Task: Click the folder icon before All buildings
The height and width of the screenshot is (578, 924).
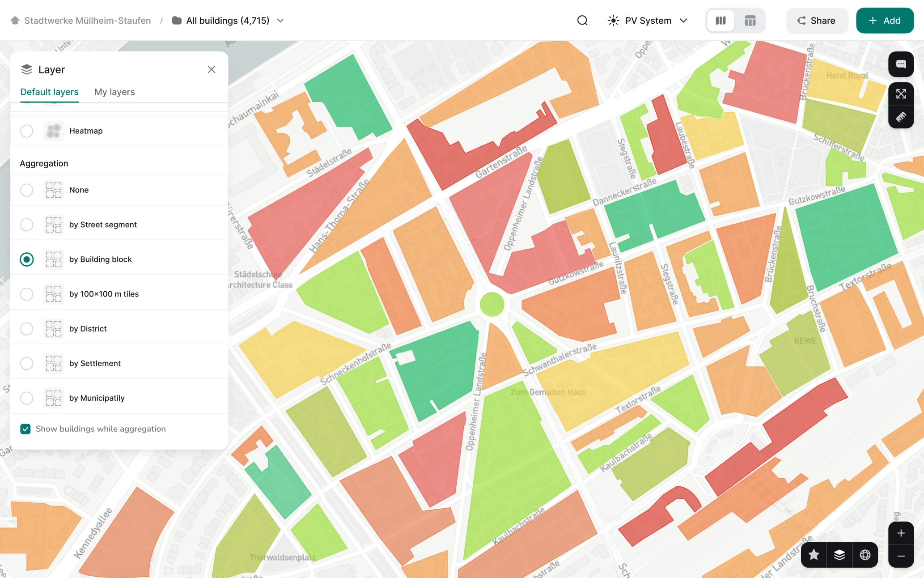Action: tap(177, 21)
